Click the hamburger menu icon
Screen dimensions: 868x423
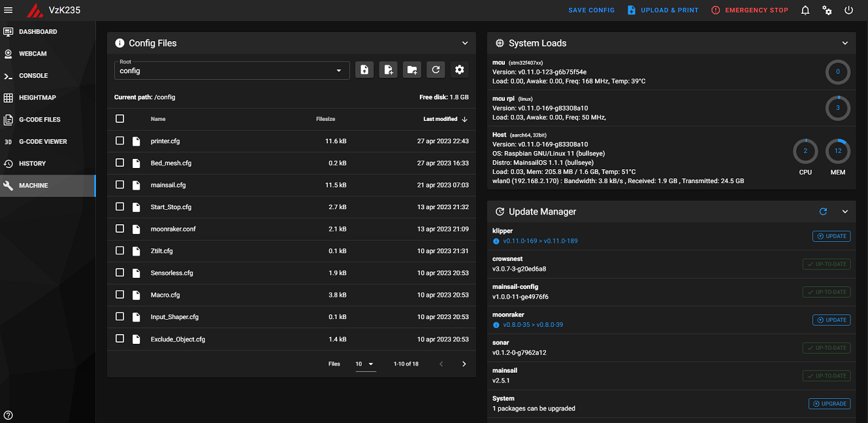8,10
